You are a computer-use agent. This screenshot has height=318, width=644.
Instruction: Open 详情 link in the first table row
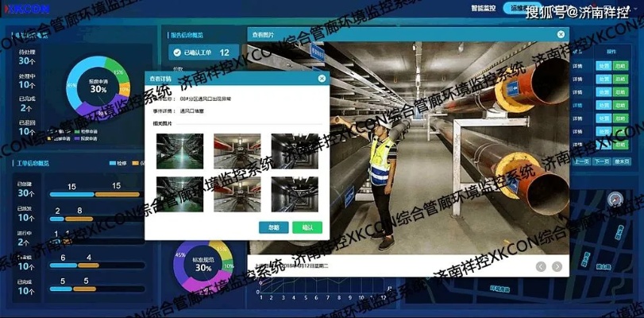click(577, 66)
